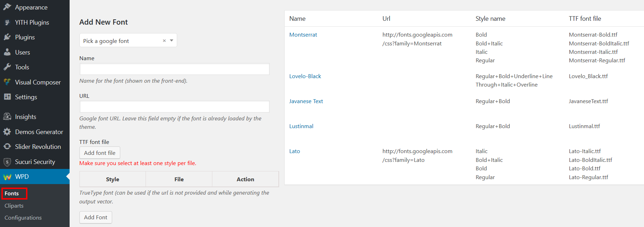644x227 pixels.
Task: Click the Add Font button
Action: tap(96, 217)
